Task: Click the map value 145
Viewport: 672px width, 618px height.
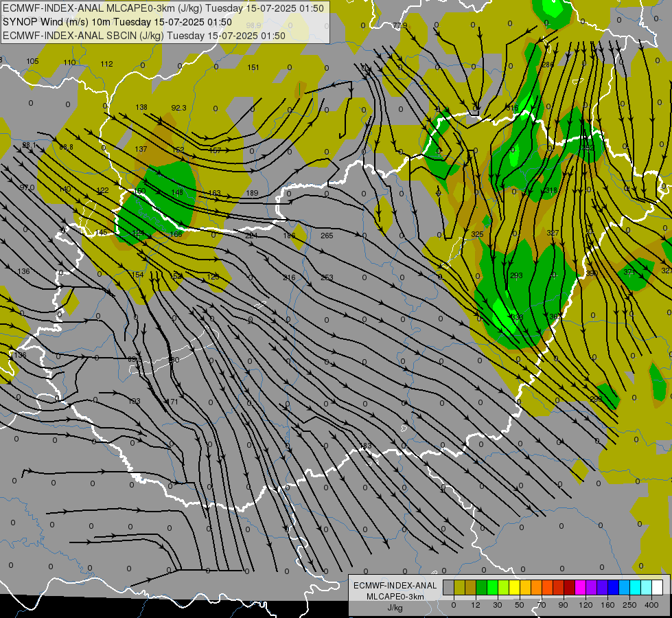Action: pos(101,232)
